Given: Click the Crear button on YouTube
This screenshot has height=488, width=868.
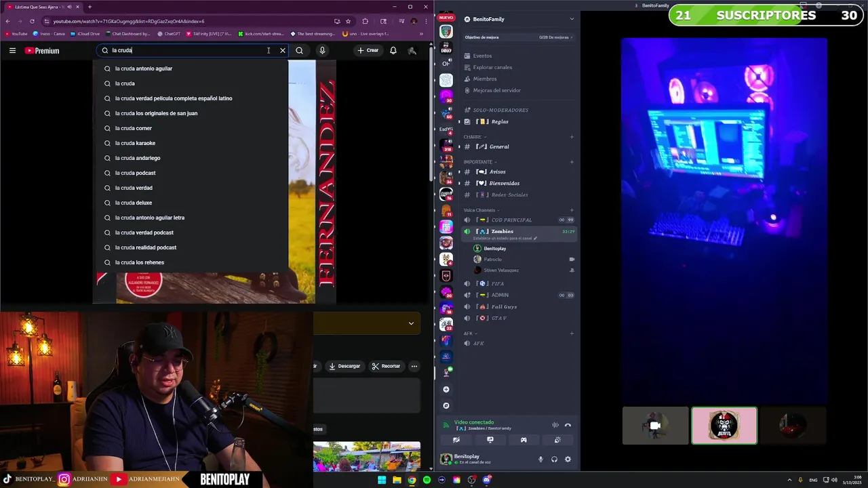Looking at the screenshot, I should coord(368,50).
